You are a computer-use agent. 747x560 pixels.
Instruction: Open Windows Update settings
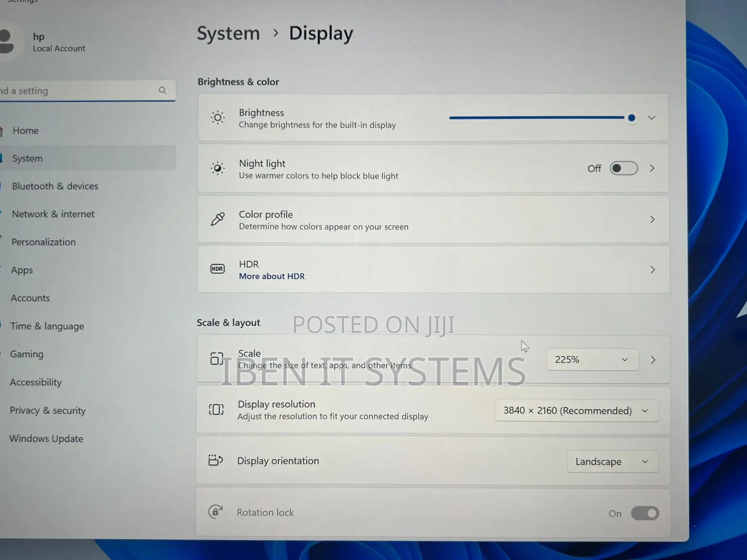(46, 438)
